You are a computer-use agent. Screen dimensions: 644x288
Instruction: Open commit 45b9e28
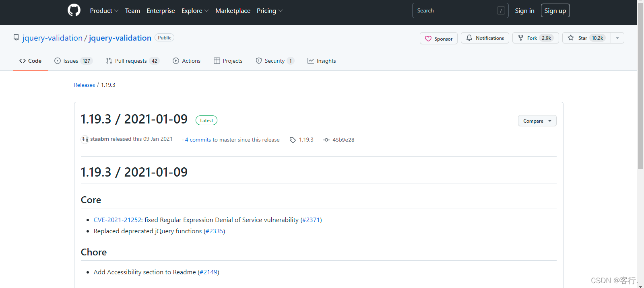pyautogui.click(x=343, y=140)
